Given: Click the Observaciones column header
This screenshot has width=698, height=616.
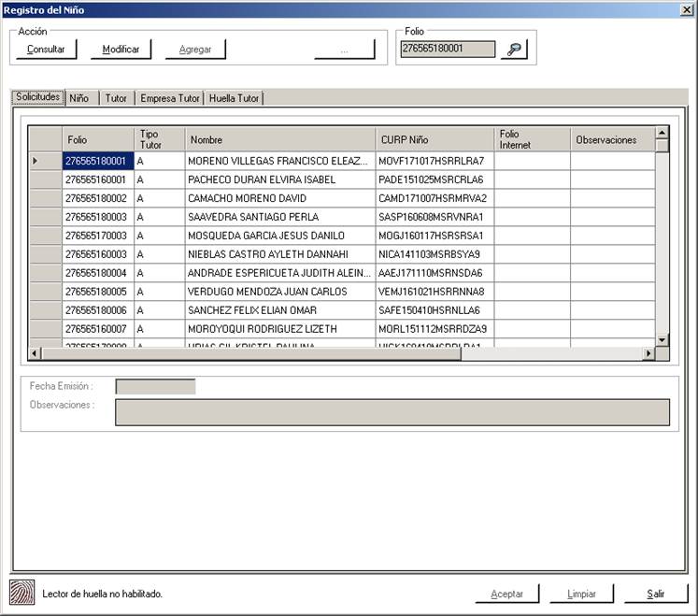Looking at the screenshot, I should [x=613, y=139].
